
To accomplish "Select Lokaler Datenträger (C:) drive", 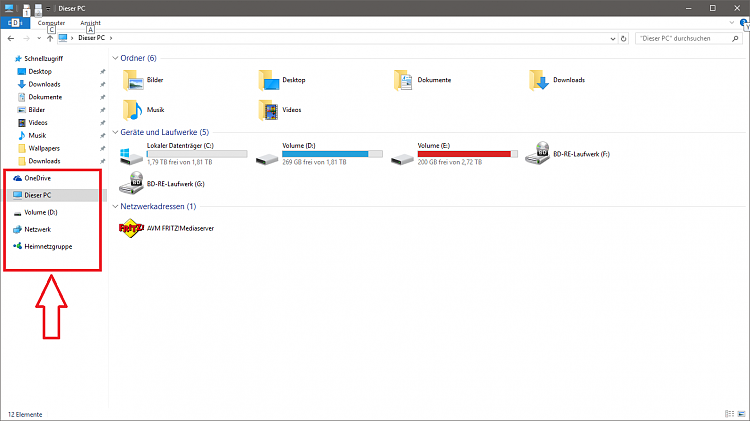I will (183, 154).
